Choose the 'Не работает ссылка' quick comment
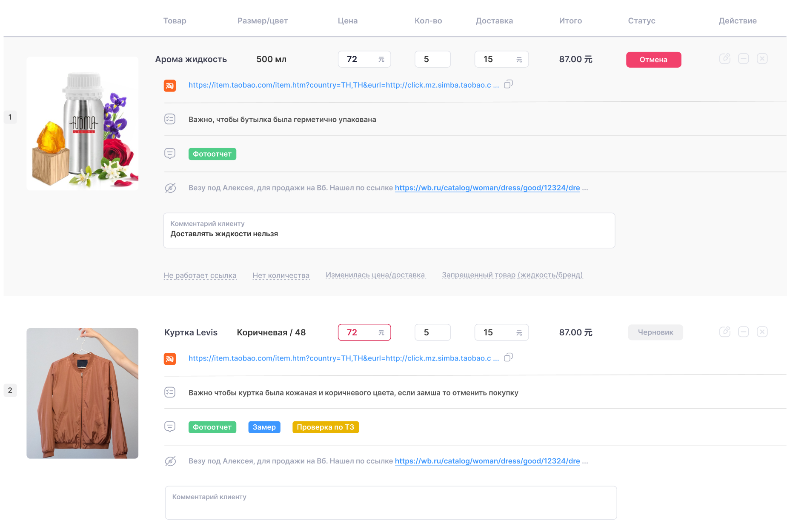The height and width of the screenshot is (532, 790). 200,275
